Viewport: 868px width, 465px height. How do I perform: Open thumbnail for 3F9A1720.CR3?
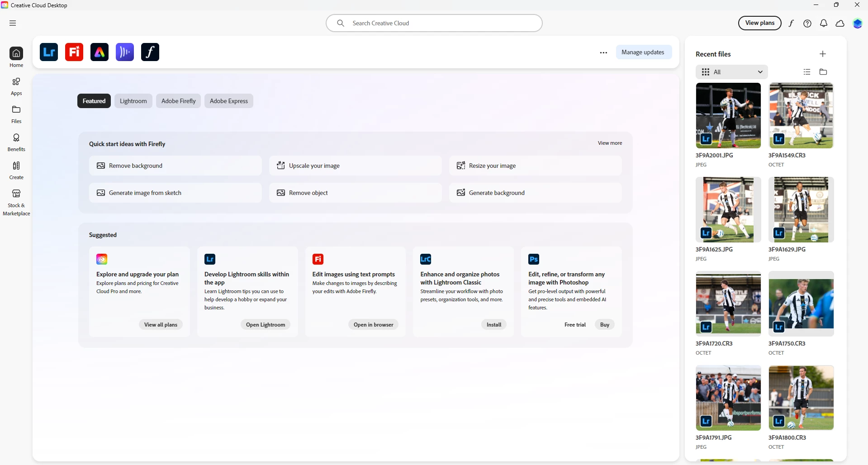[x=728, y=304]
